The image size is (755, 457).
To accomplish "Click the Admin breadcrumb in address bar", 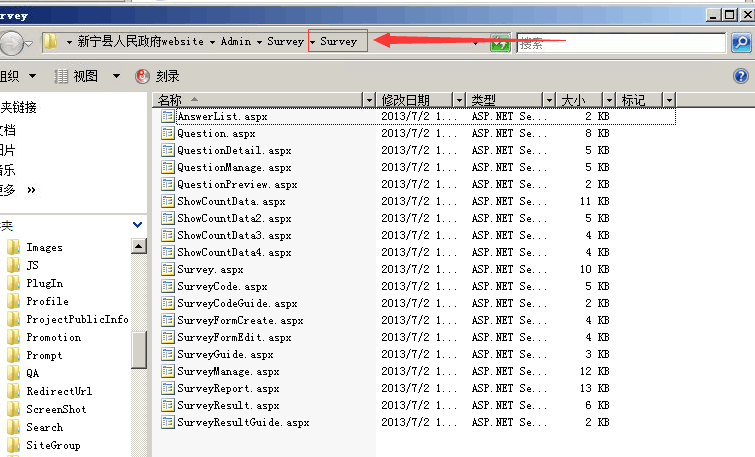I will point(236,42).
